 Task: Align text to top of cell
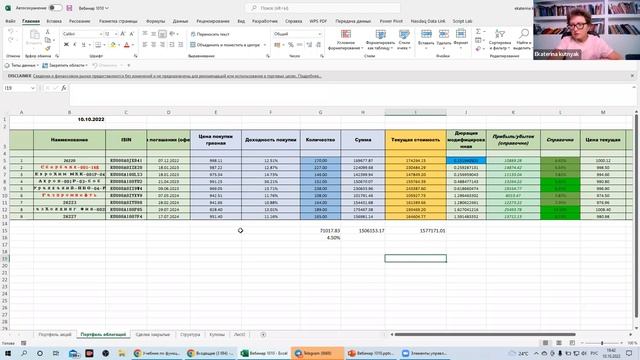click(x=145, y=34)
